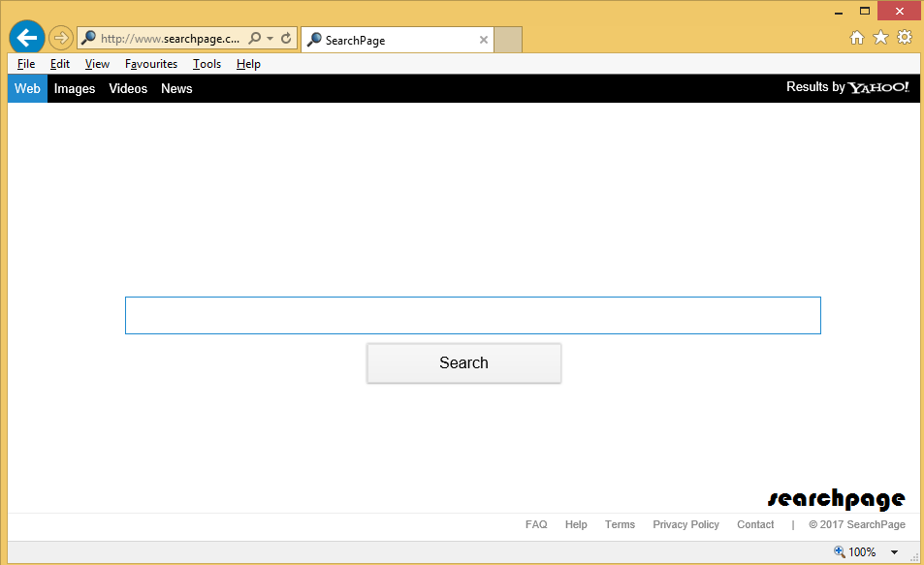
Task: Open the Privacy Policy link
Action: (x=685, y=524)
